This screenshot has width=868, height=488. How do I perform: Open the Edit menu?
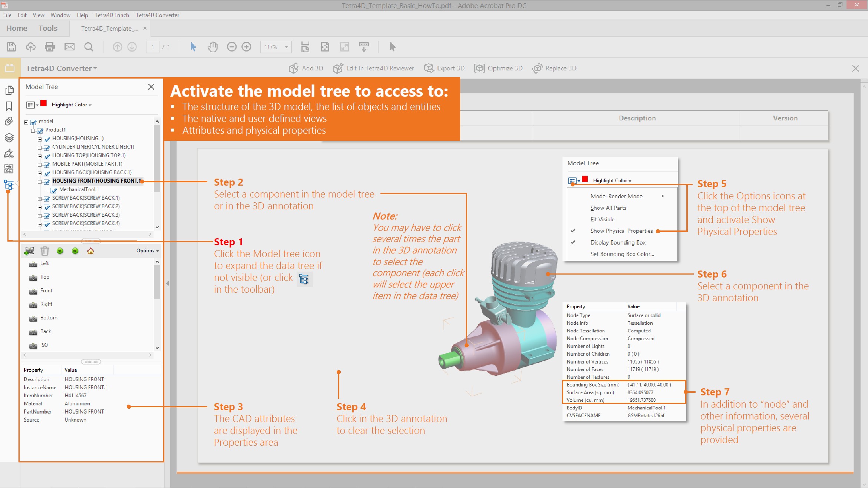pos(22,15)
